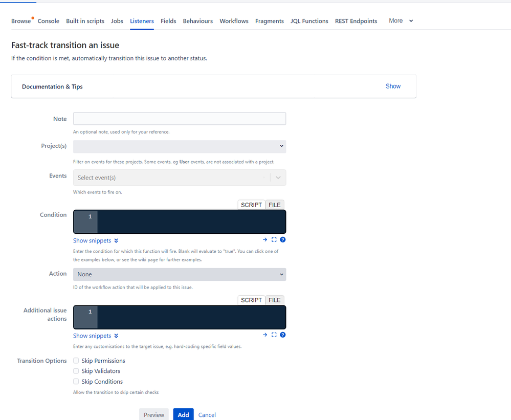The height and width of the screenshot is (420, 511).
Task: Enable Skip Permissions checkbox
Action: click(76, 360)
